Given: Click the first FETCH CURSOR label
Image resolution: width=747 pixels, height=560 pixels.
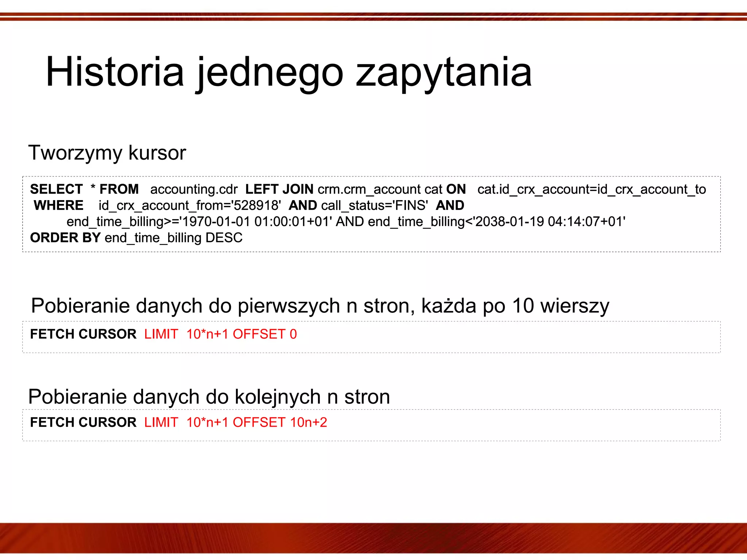Looking at the screenshot, I should (x=83, y=334).
